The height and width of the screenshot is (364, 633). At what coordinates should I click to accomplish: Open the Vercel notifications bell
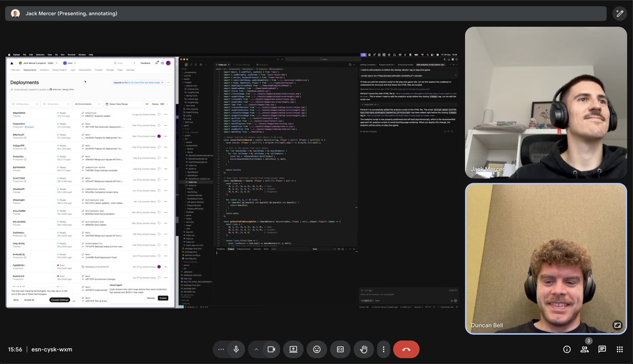coord(156,63)
